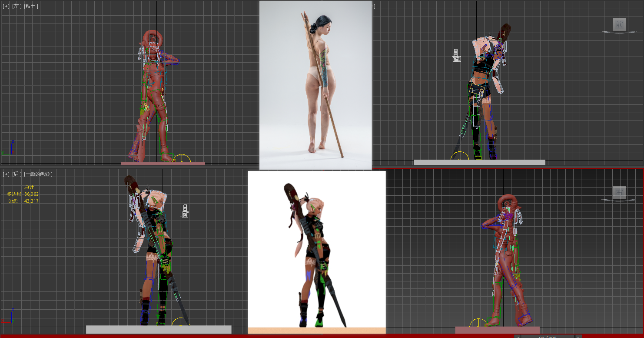644x338 pixels.
Task: Click the time slider frame indicator
Action: pos(548,336)
